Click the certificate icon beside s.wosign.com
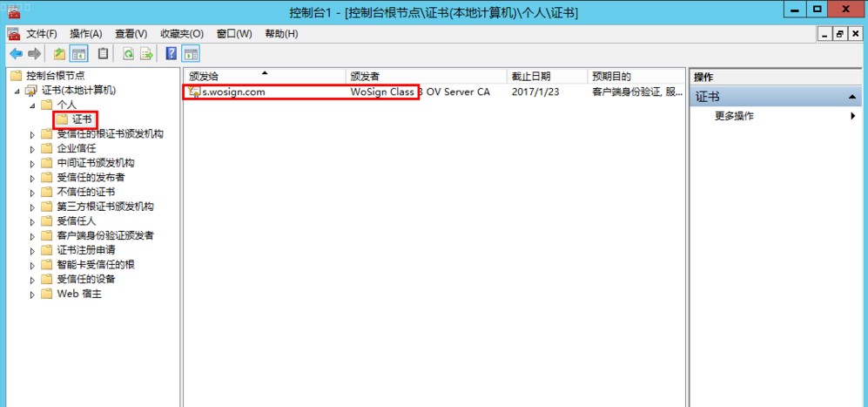Image resolution: width=868 pixels, height=407 pixels. (x=194, y=92)
